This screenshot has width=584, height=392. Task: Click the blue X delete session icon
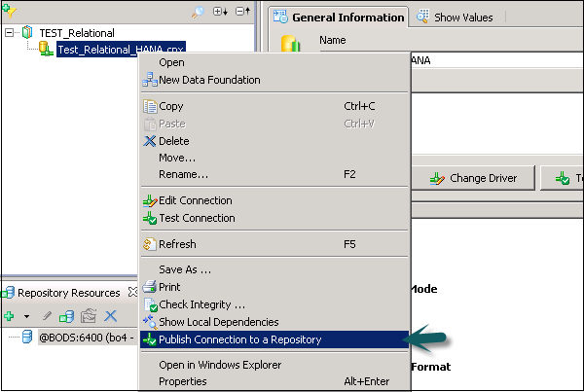[111, 316]
